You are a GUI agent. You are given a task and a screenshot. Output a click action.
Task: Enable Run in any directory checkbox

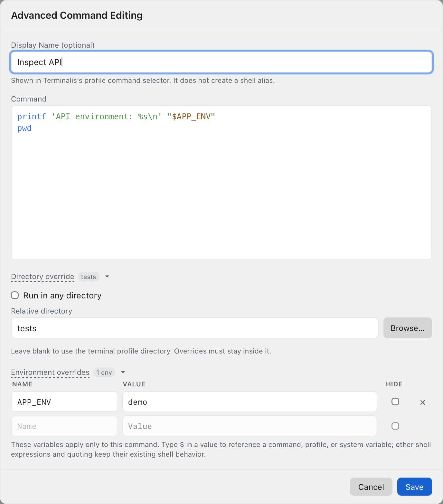[x=15, y=295]
